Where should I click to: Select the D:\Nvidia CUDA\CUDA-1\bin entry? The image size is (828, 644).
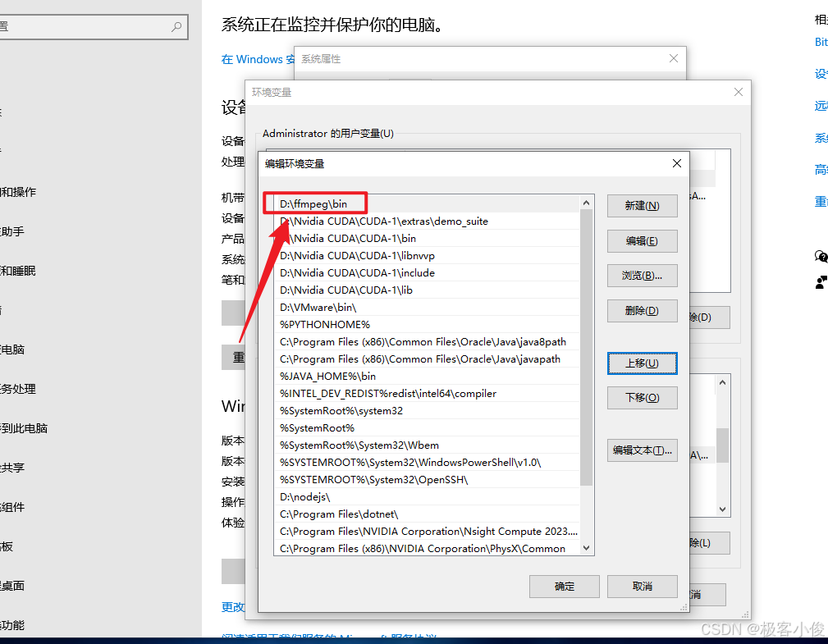[x=427, y=239]
